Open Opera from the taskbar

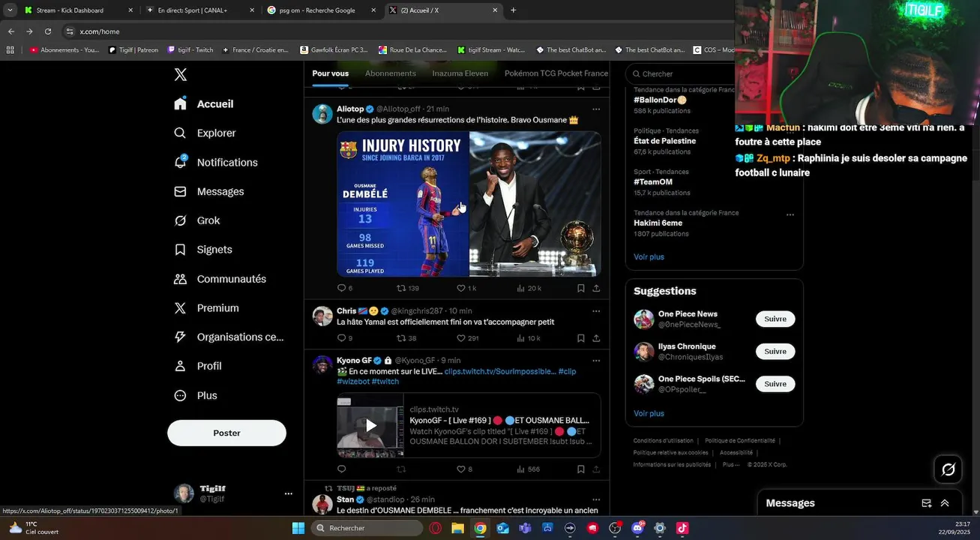[x=436, y=528]
